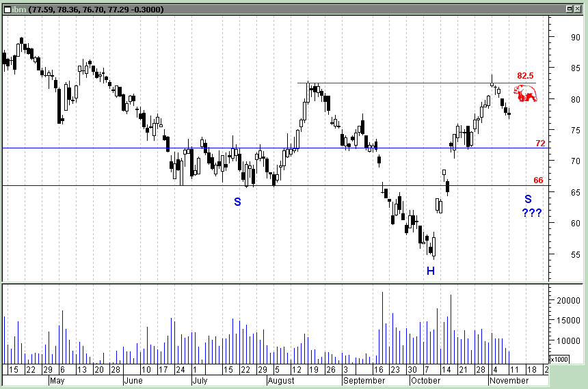The height and width of the screenshot is (389, 588).
Task: Click the November month label
Action: (509, 381)
